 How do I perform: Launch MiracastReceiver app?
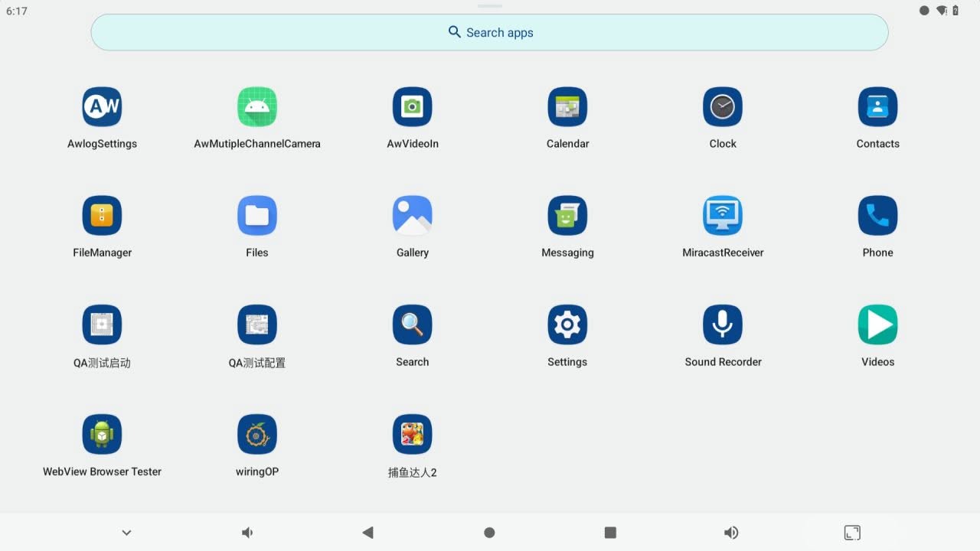pos(723,216)
